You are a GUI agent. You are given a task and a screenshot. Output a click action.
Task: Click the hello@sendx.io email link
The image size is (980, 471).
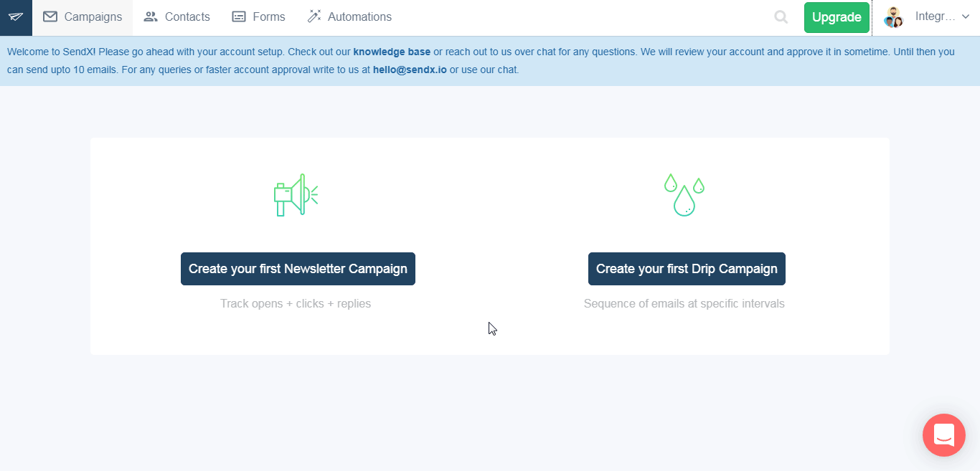coord(410,70)
